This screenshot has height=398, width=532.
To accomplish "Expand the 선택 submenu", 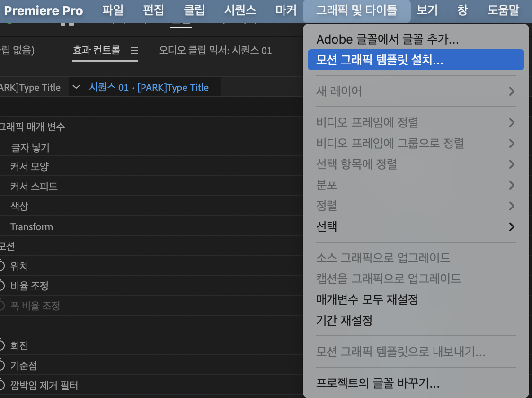I will 416,226.
